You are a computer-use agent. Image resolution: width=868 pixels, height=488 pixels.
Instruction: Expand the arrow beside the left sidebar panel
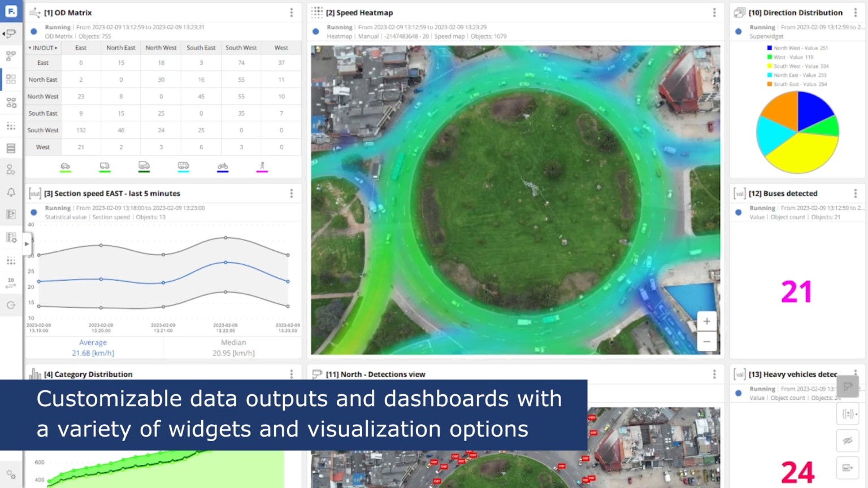point(27,244)
